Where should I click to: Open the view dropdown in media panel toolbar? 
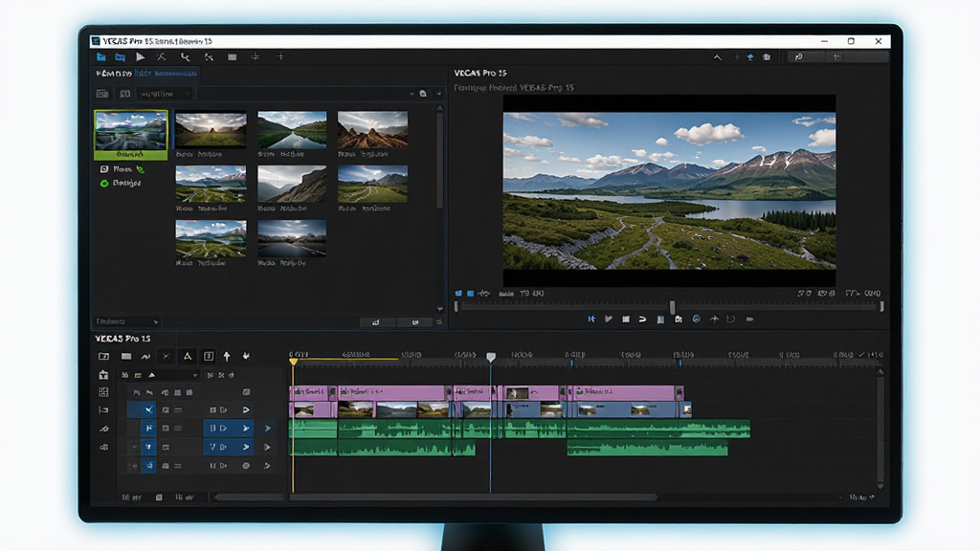tap(165, 94)
